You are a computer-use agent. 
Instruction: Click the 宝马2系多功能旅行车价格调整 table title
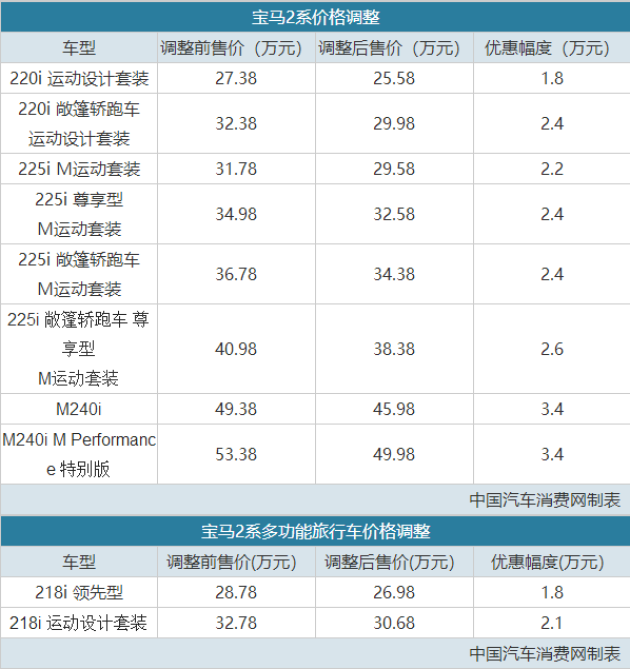(x=316, y=531)
